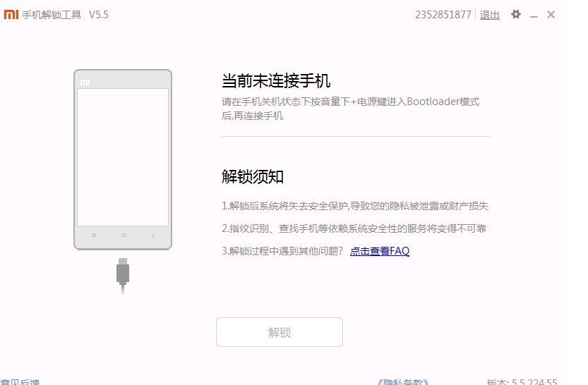Click the Mi logo on phone illustration

[x=85, y=82]
